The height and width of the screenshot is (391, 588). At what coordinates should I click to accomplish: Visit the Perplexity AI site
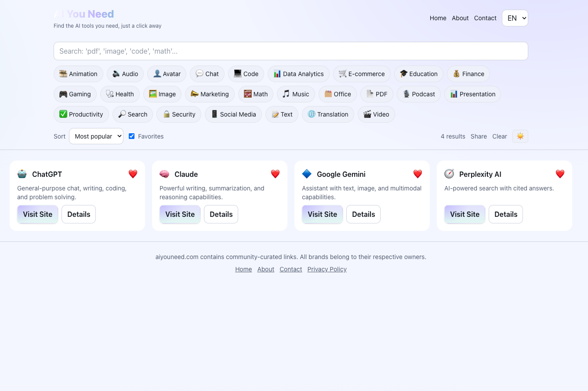pos(465,214)
